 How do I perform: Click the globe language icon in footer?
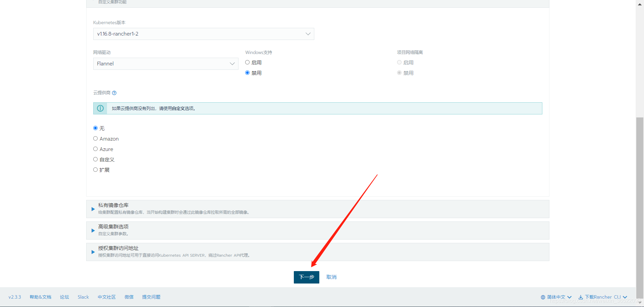(x=543, y=297)
